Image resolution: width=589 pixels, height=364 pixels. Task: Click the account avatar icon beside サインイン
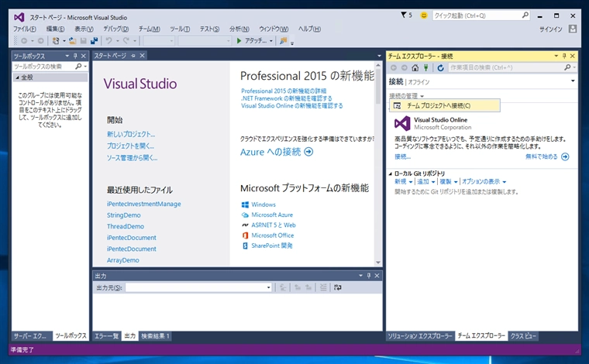pos(573,29)
